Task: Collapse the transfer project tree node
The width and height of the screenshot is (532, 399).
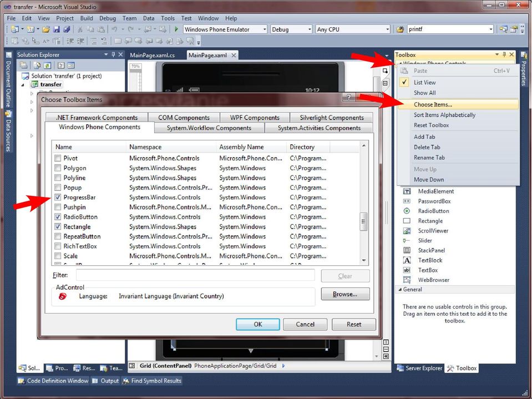Action: point(23,85)
